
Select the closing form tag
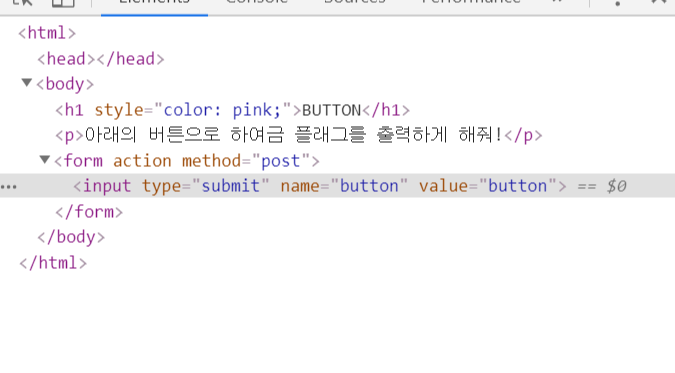pos(89,212)
